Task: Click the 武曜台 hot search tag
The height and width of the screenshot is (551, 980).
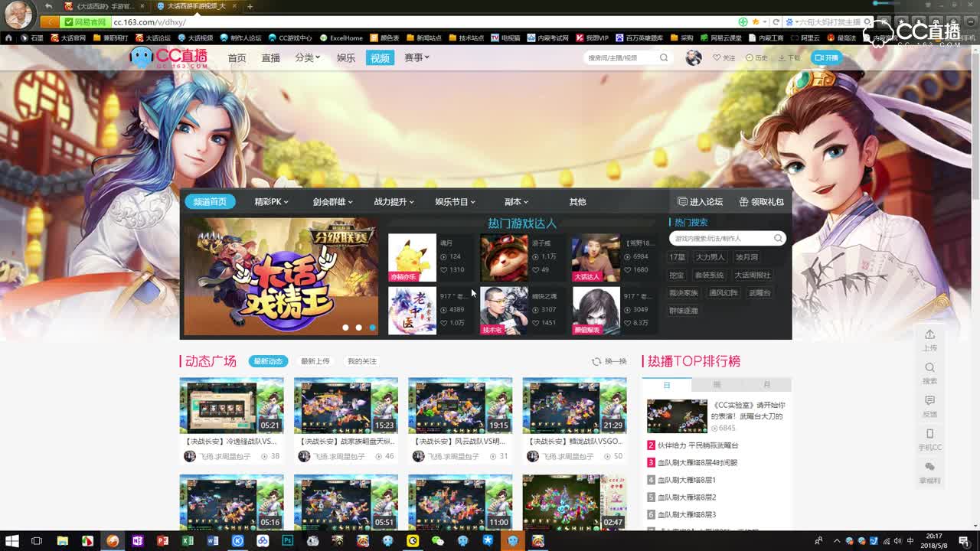Action: coord(759,292)
